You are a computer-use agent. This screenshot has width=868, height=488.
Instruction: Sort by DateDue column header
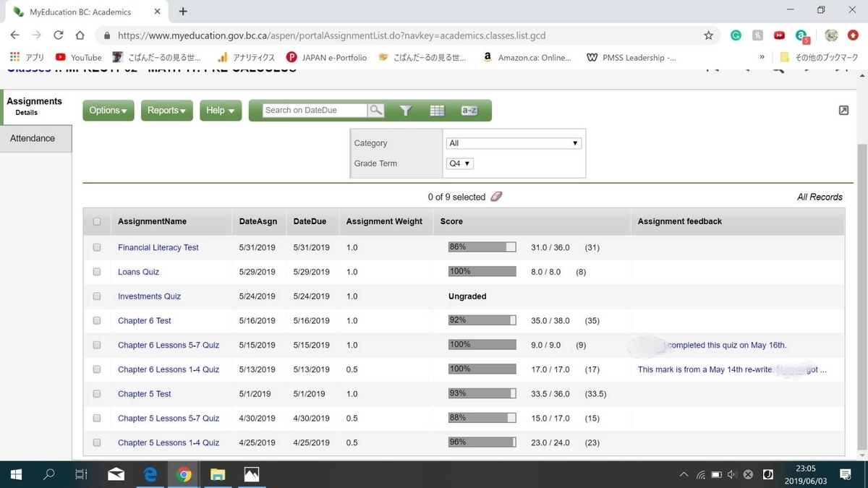(310, 221)
